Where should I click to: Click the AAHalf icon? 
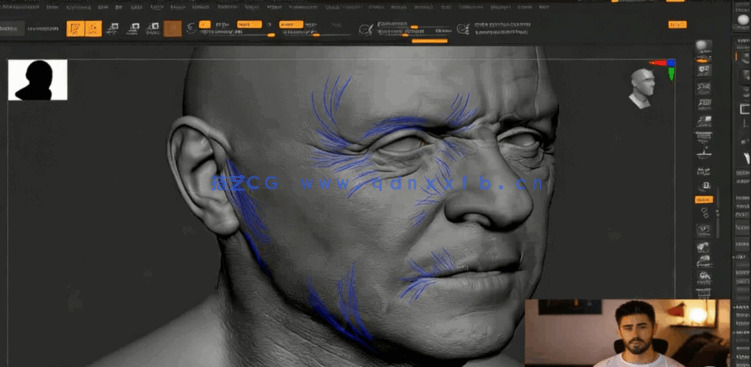tap(704, 122)
